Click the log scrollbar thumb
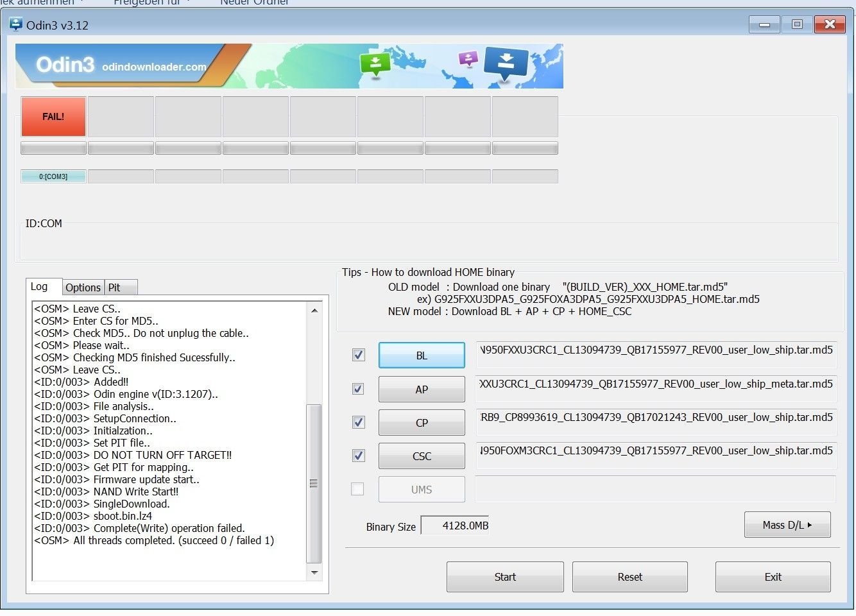Screen dimensions: 856x616 (x=314, y=484)
